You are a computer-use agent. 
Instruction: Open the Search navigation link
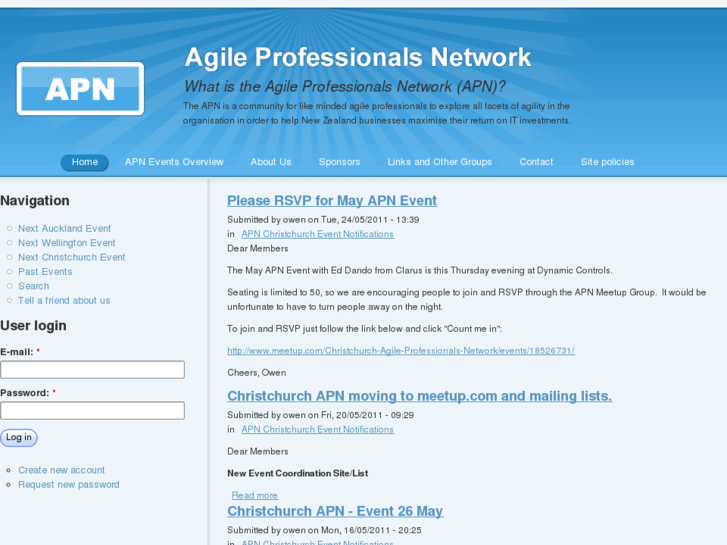point(33,286)
